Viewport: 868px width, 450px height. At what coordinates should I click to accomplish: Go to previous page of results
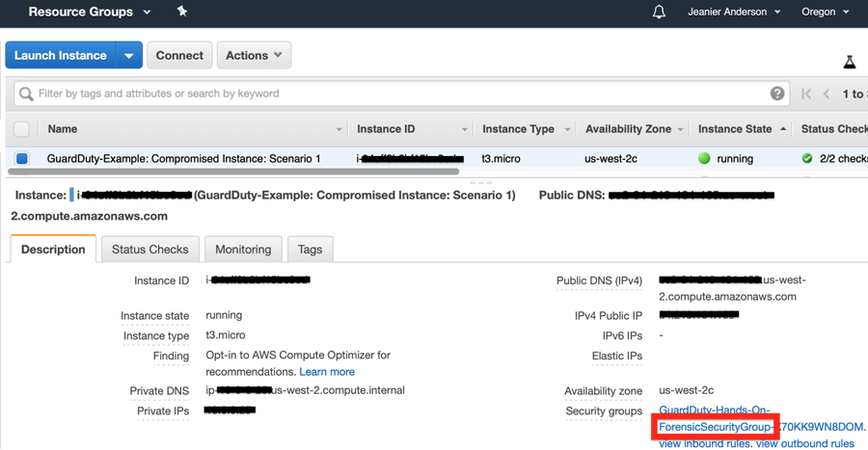827,94
